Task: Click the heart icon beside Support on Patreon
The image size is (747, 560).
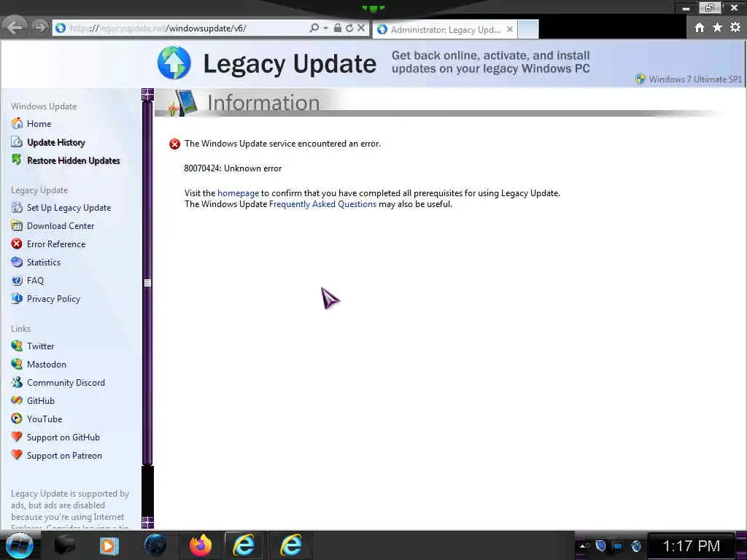Action: point(17,455)
